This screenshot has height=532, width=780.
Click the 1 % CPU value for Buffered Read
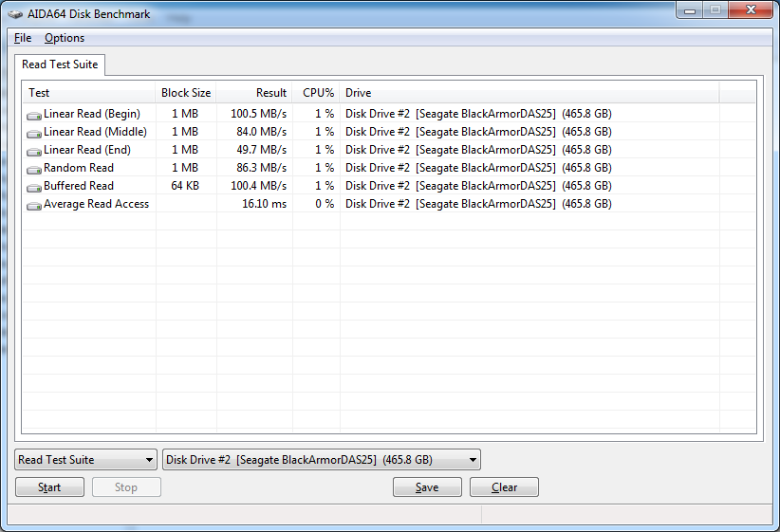(x=325, y=186)
